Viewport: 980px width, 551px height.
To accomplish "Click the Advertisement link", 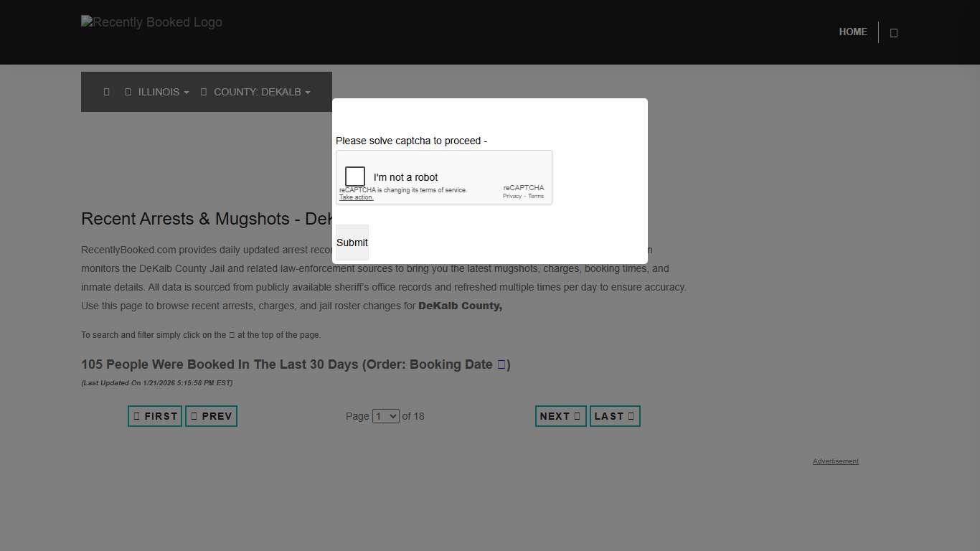I will coord(835,461).
